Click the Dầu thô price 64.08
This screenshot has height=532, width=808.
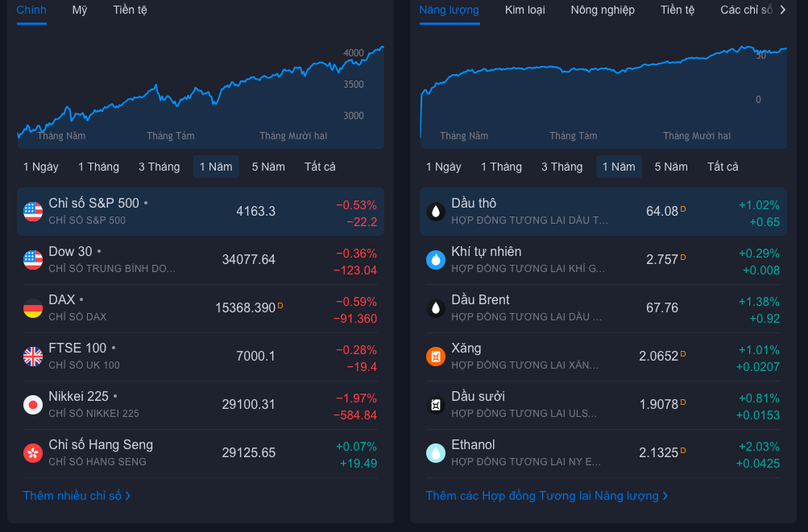[662, 212]
